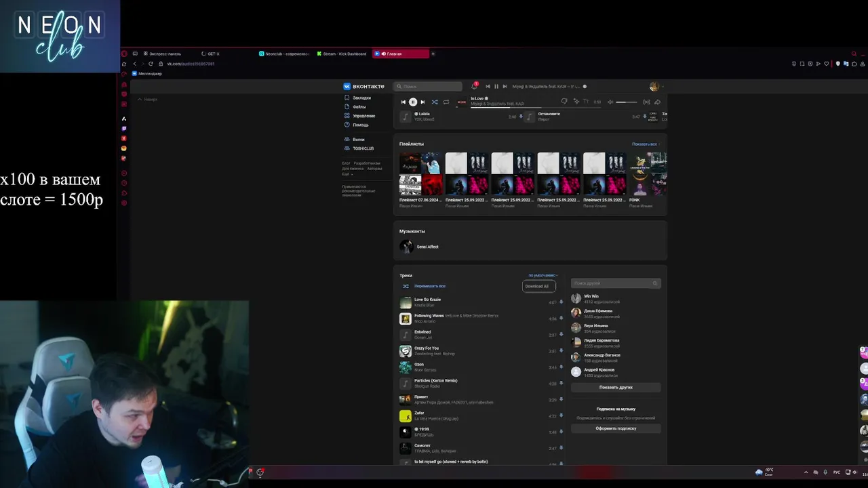Skip to next track in music panel
The image size is (868, 488).
tap(422, 102)
